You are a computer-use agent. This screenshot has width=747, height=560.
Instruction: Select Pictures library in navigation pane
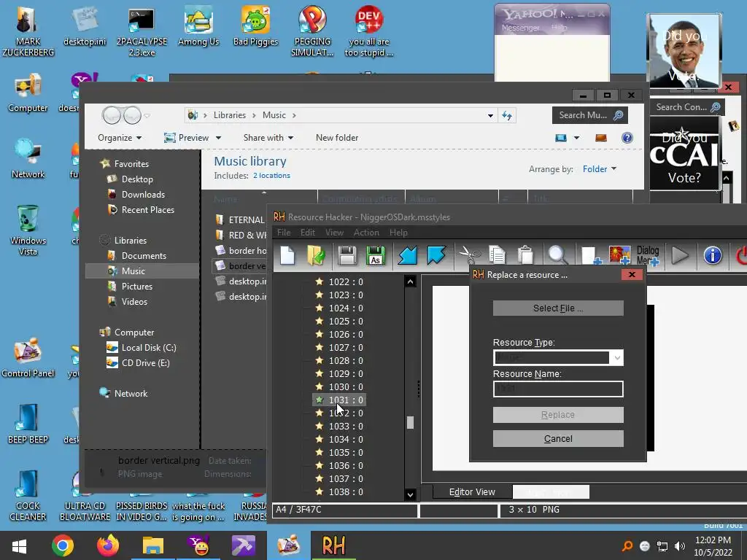tap(136, 286)
